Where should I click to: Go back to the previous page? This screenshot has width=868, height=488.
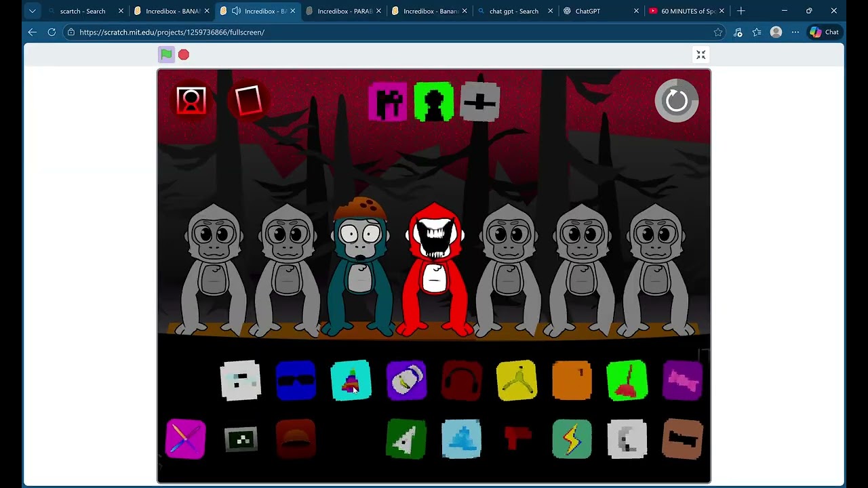coord(32,32)
